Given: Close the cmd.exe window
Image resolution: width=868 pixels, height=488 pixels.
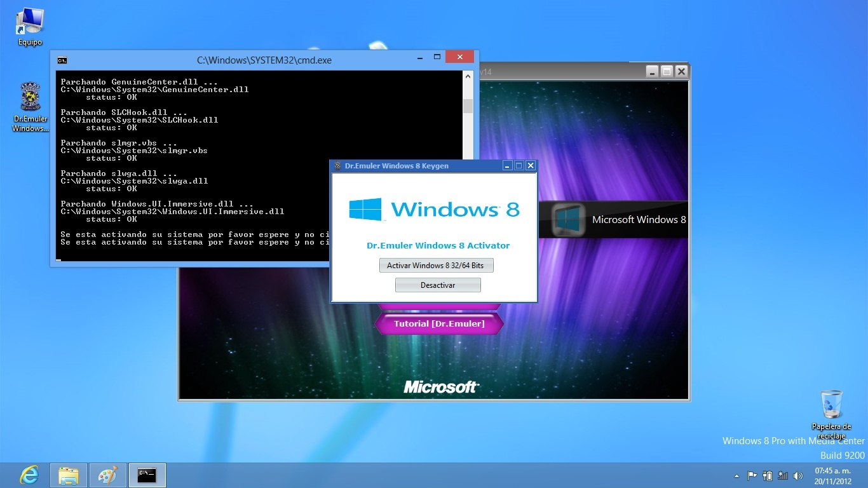Looking at the screenshot, I should (x=459, y=57).
